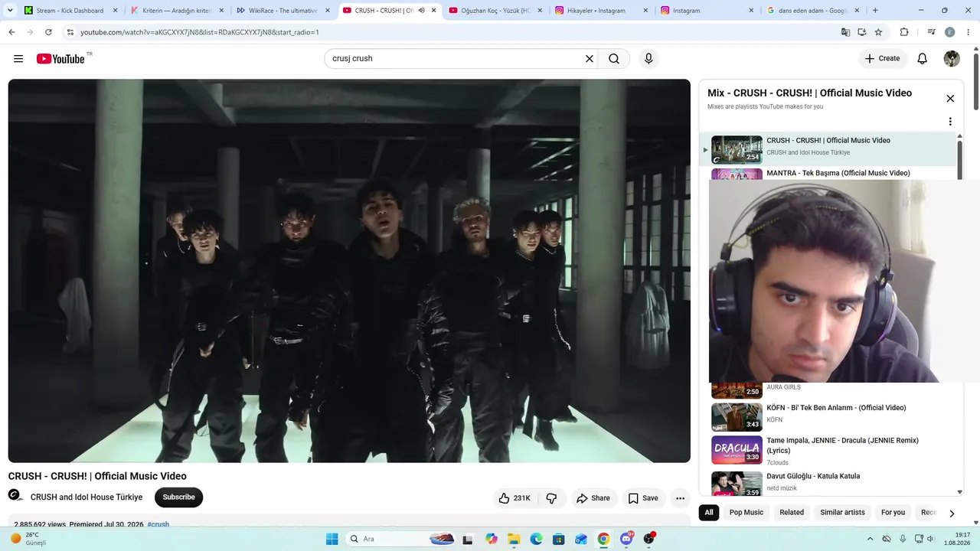
Task: Switch to the Oğuzhan Koç - Yüzük tab
Action: click(x=495, y=11)
